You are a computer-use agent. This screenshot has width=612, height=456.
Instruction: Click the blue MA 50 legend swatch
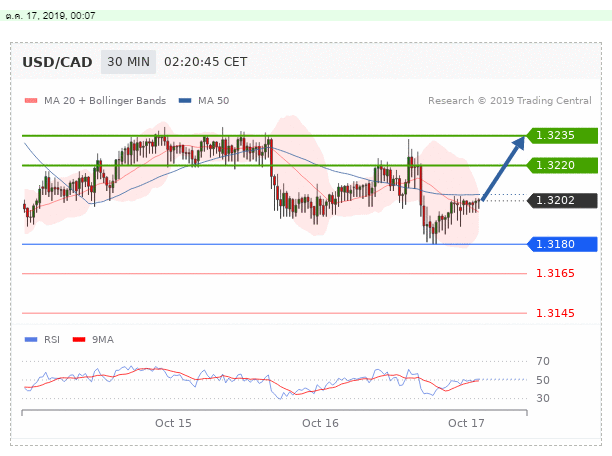(185, 101)
